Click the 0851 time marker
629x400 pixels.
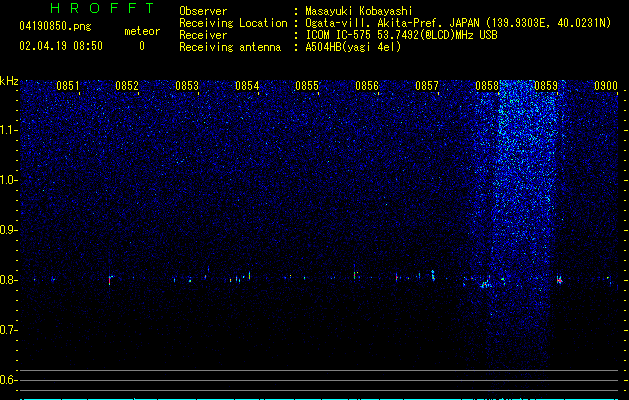point(68,86)
